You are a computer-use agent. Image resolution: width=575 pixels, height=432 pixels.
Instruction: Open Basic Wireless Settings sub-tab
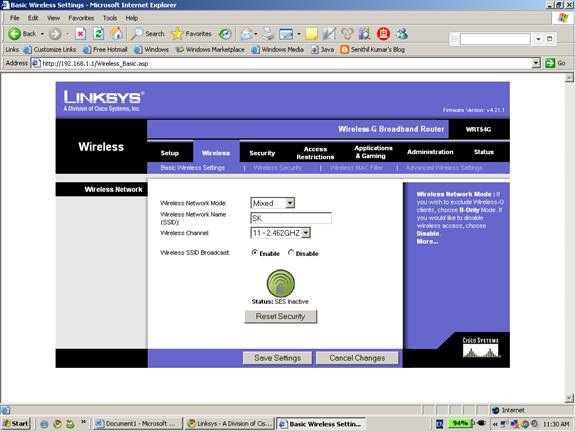pos(193,168)
